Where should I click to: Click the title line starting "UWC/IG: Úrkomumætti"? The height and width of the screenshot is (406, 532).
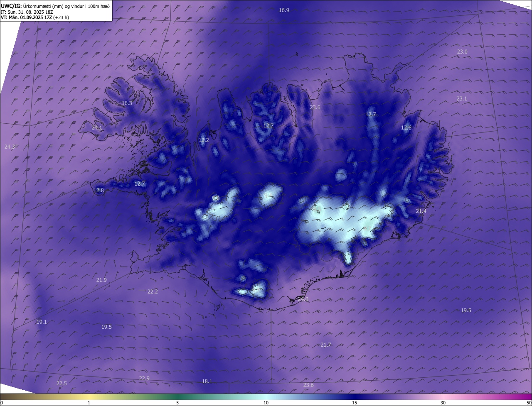55,6
